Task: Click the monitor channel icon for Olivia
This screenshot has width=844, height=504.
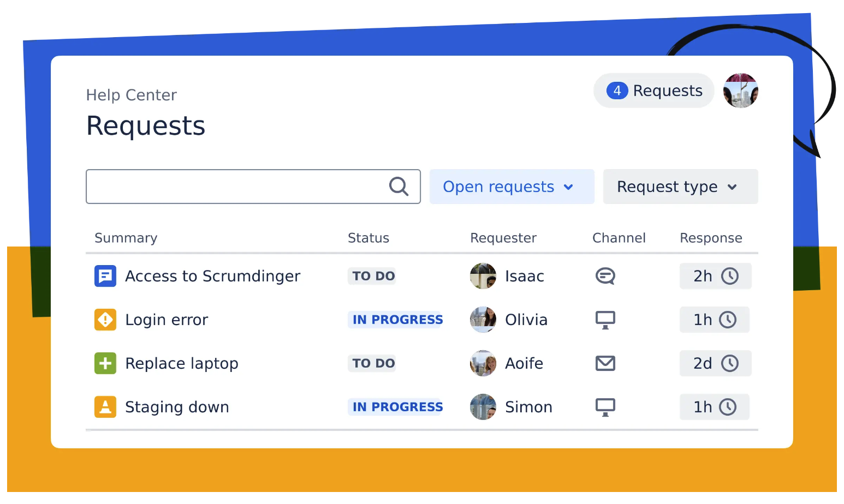Action: [x=605, y=320]
